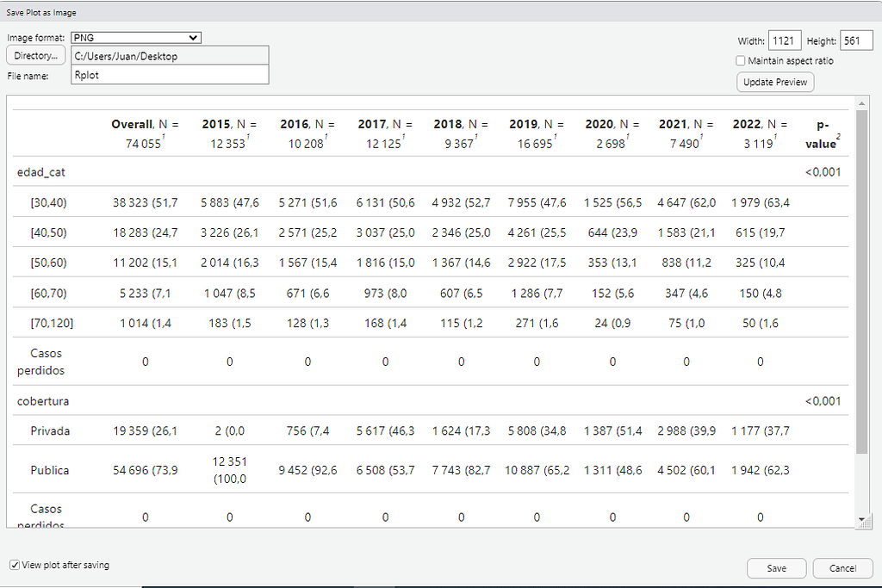The height and width of the screenshot is (588, 882).
Task: Cancel the save dialog
Action: tap(842, 568)
